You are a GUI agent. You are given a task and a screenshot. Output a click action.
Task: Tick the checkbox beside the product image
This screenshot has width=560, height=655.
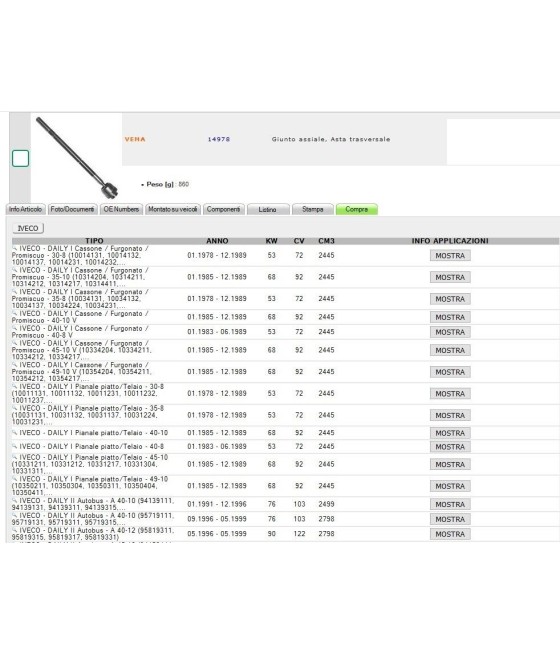[x=20, y=158]
